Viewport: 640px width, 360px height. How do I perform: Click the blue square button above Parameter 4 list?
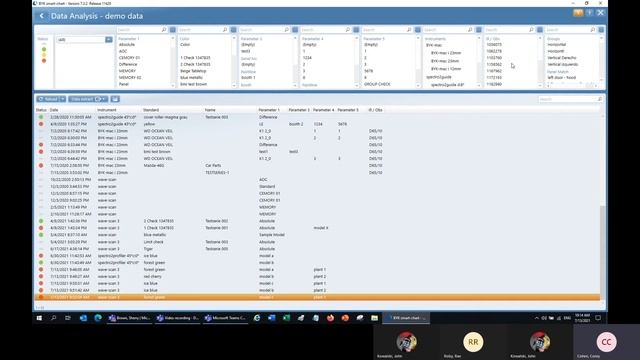[x=356, y=30]
